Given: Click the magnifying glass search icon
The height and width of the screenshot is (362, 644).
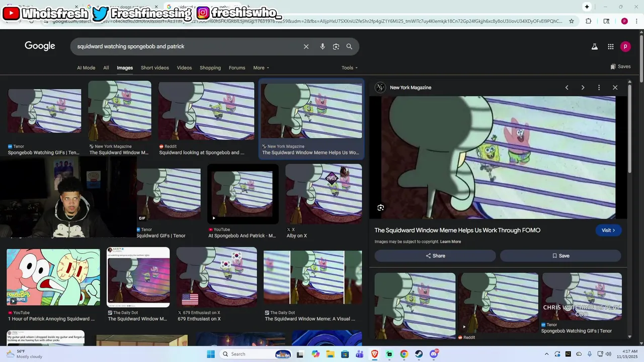Looking at the screenshot, I should [x=349, y=46].
